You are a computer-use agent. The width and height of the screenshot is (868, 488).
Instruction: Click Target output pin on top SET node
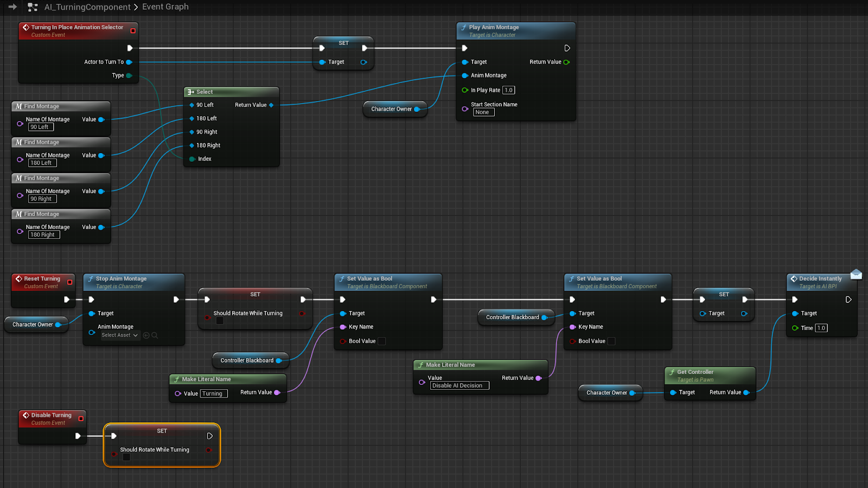pyautogui.click(x=364, y=62)
